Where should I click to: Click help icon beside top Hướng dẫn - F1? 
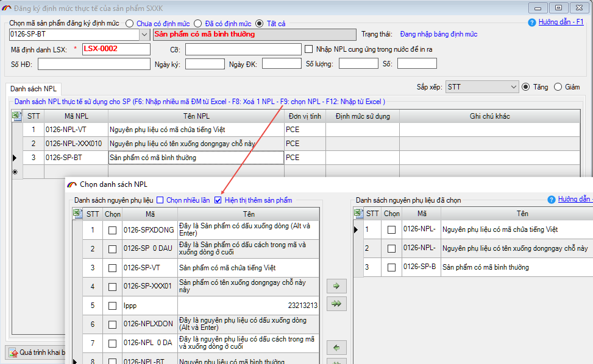point(533,22)
